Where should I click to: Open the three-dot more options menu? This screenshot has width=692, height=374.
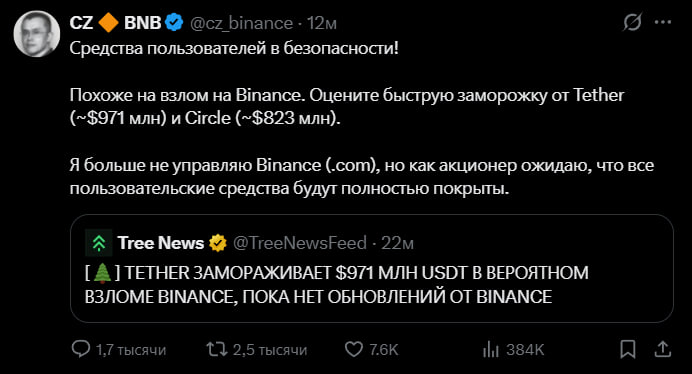tap(663, 22)
